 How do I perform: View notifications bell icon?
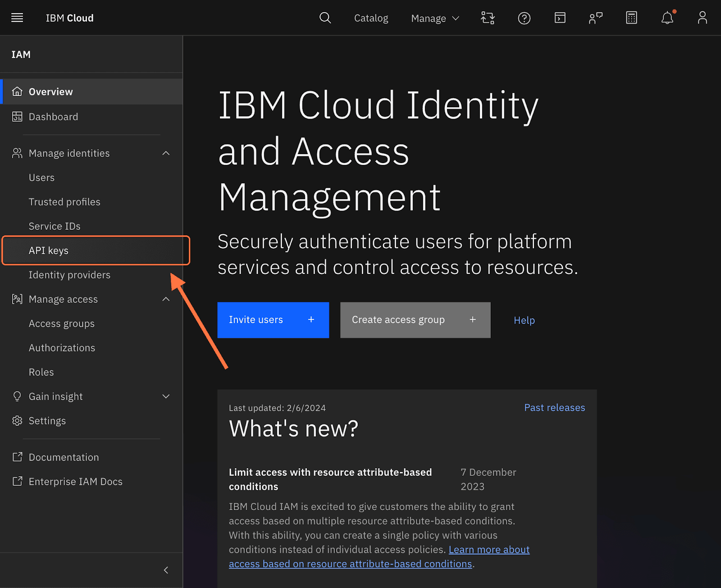pos(667,18)
